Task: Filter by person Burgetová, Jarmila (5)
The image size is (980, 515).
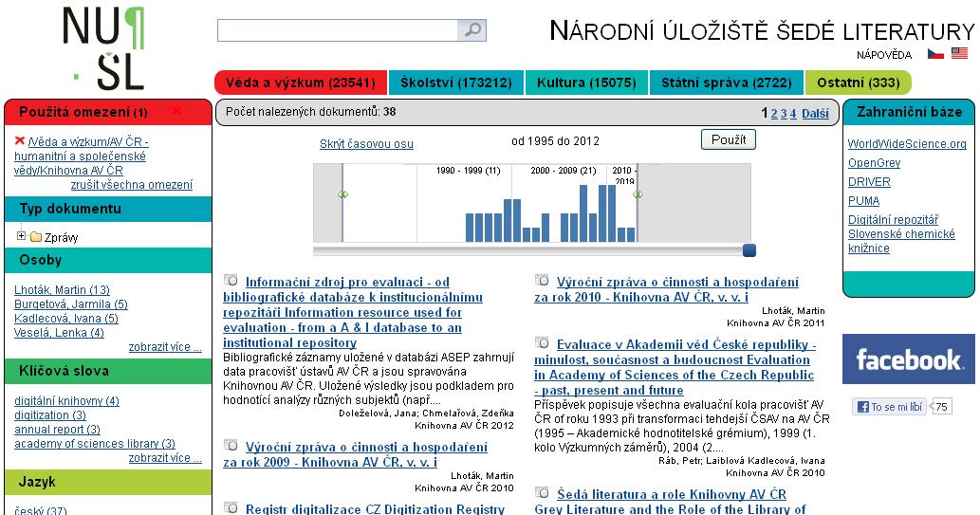Action: click(70, 304)
